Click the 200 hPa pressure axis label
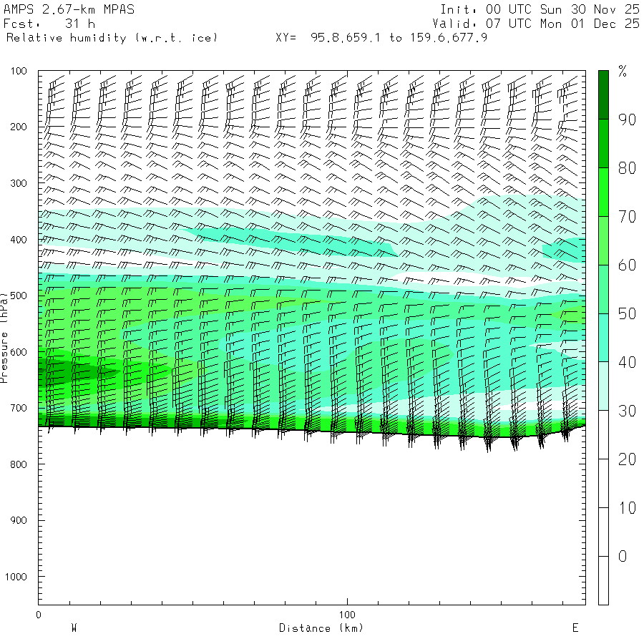Image resolution: width=644 pixels, height=644 pixels. tap(19, 127)
